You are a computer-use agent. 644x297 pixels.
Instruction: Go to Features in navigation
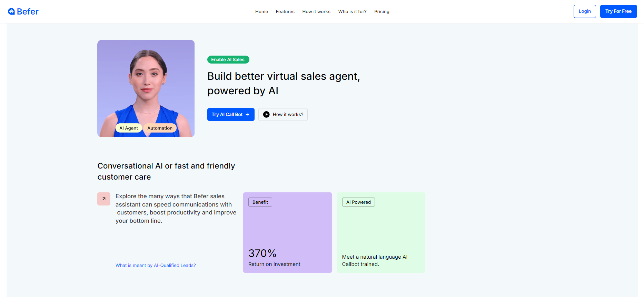(x=285, y=11)
